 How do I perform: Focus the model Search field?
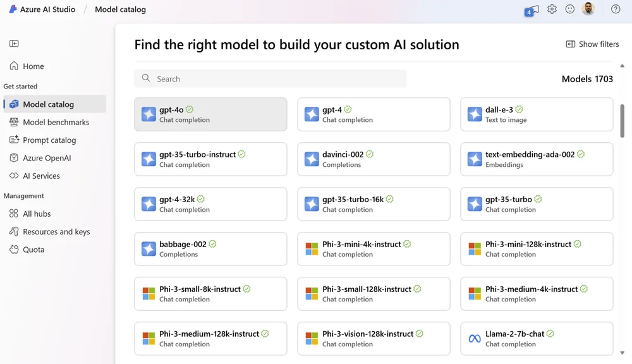(x=270, y=78)
